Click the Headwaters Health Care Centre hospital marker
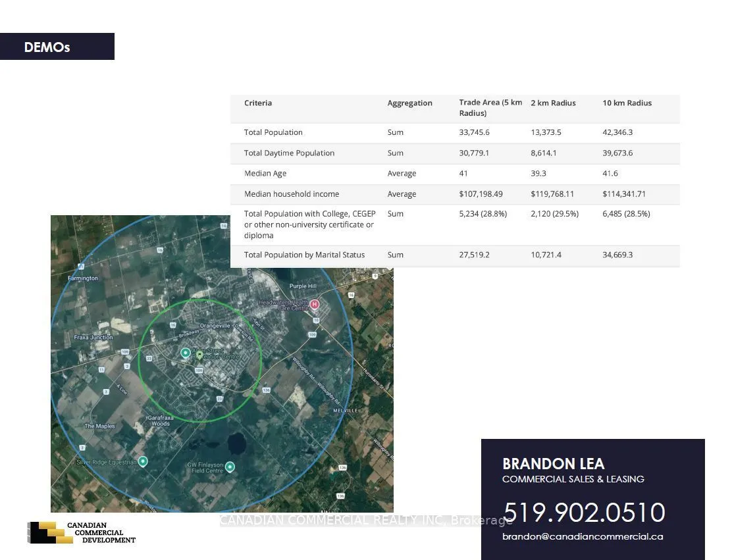Image resolution: width=732 pixels, height=560 pixels. point(315,304)
